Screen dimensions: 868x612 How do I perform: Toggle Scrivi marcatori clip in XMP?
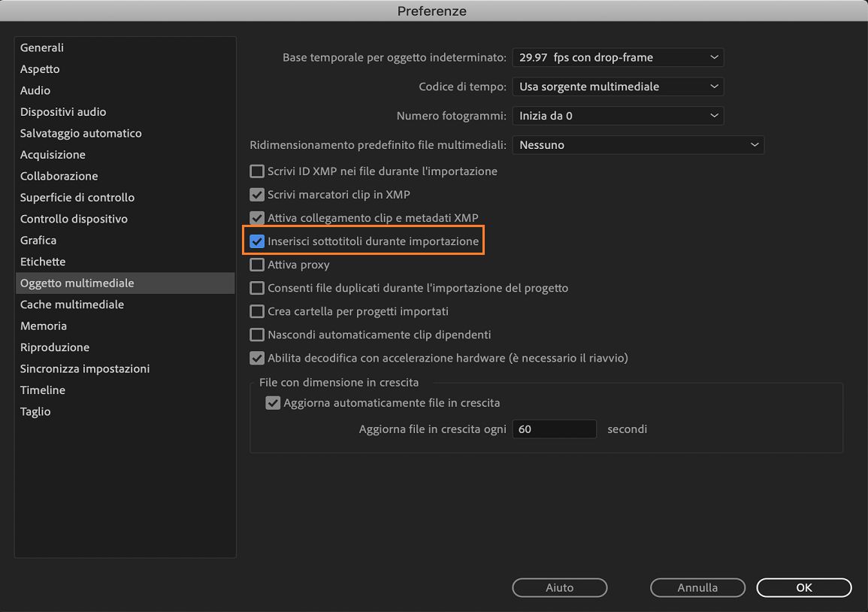(257, 195)
